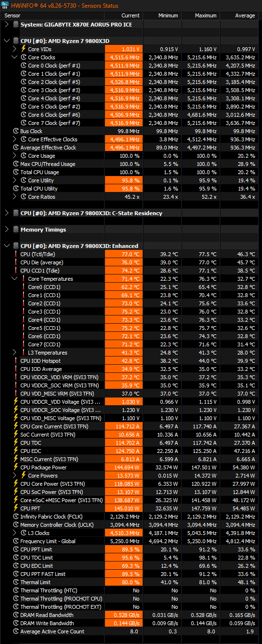The width and height of the screenshot is (262, 644).
Task: Collapse the Core Temperatures group
Action: [x=15, y=278]
